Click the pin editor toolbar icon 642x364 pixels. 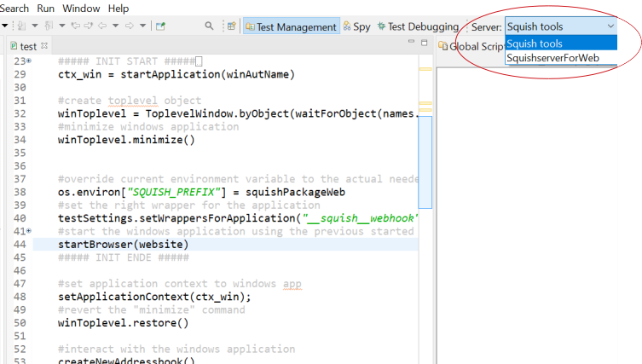point(159,26)
